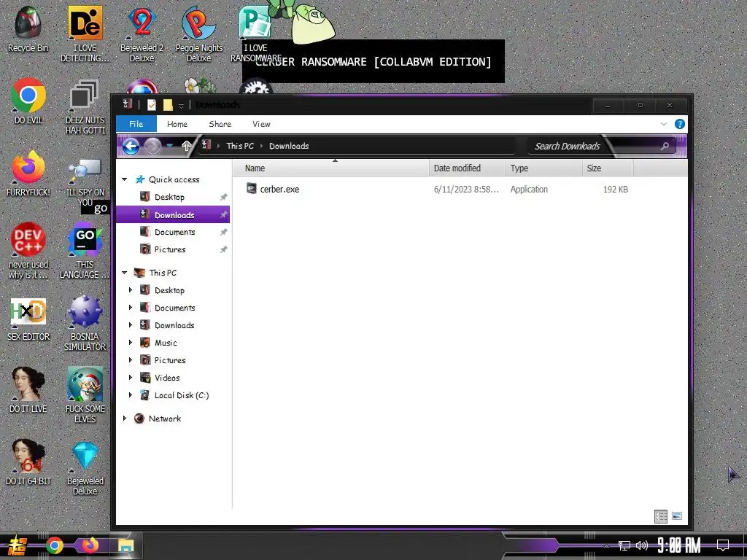Launch the Dev C++ desktop shortcut
747x560 pixels.
pyautogui.click(x=28, y=251)
